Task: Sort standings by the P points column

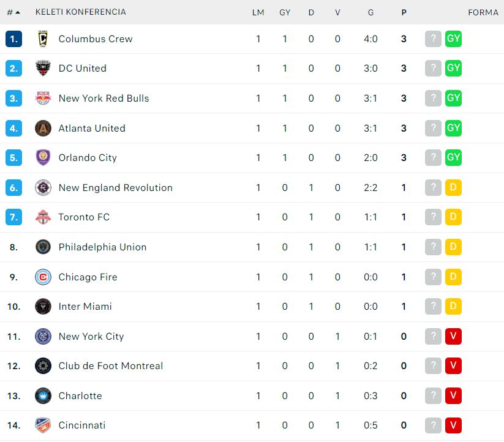Action: coord(404,12)
